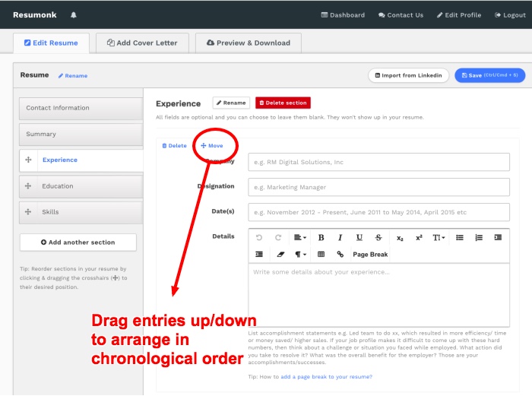Toggle bold formatting
This screenshot has width=532, height=396.
(x=321, y=238)
